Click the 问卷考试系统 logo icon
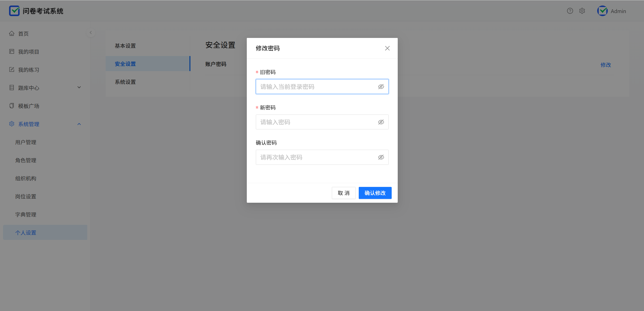The image size is (644, 311). (14, 11)
